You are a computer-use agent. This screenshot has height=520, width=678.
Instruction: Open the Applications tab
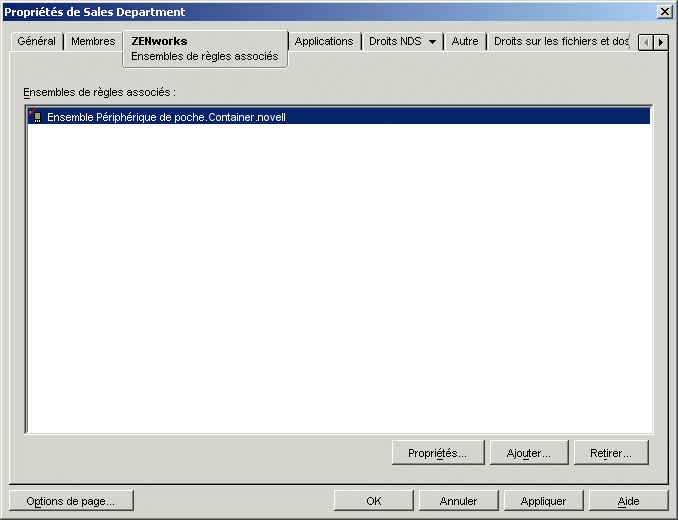[x=324, y=41]
